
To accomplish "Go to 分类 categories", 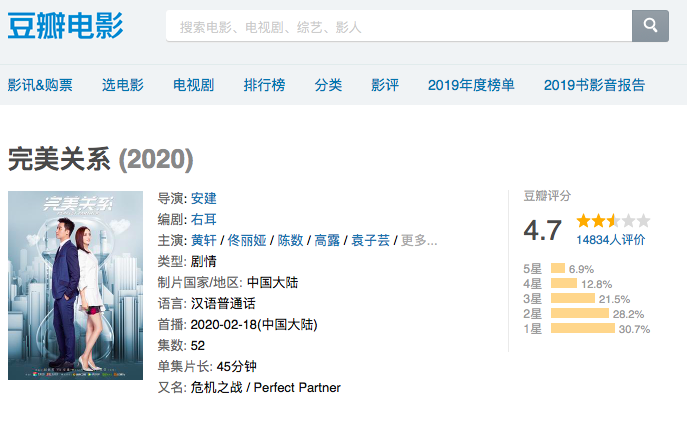I will tap(328, 85).
